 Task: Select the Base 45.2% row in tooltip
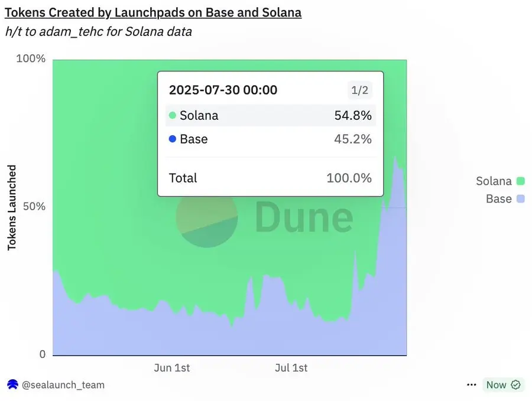(270, 139)
